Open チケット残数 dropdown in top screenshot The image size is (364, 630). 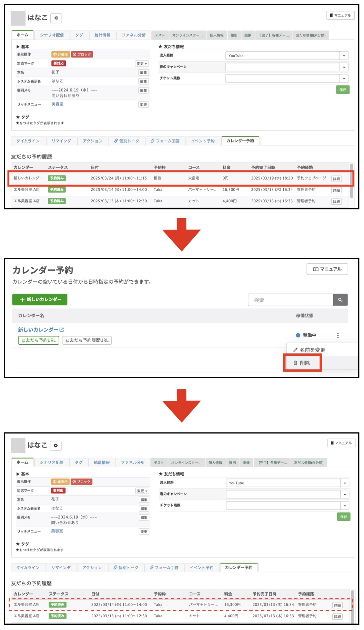pyautogui.click(x=287, y=79)
